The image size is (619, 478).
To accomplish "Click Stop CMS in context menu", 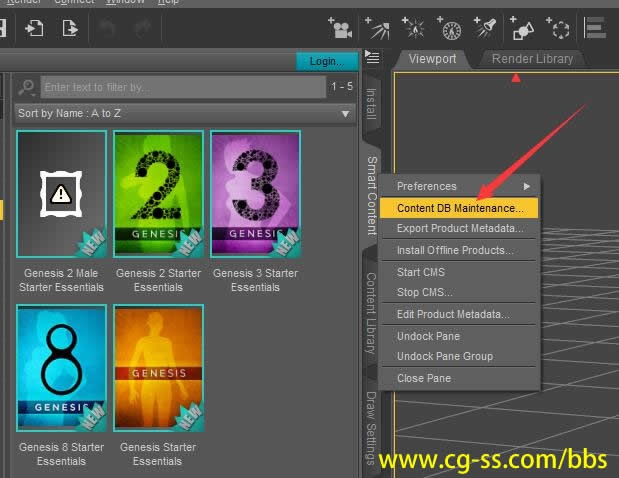I will (x=424, y=292).
